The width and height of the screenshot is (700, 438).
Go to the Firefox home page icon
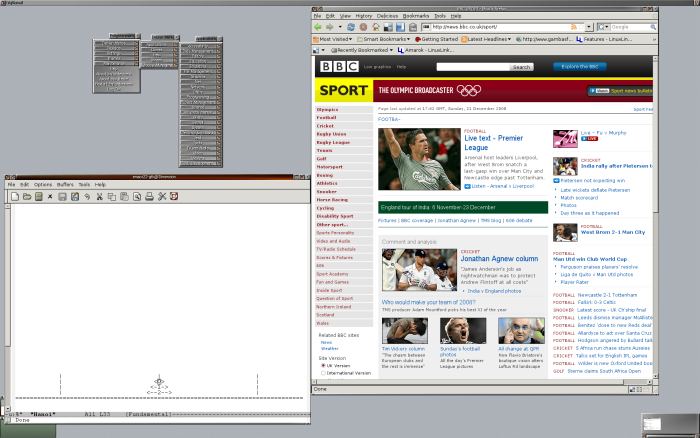378,27
